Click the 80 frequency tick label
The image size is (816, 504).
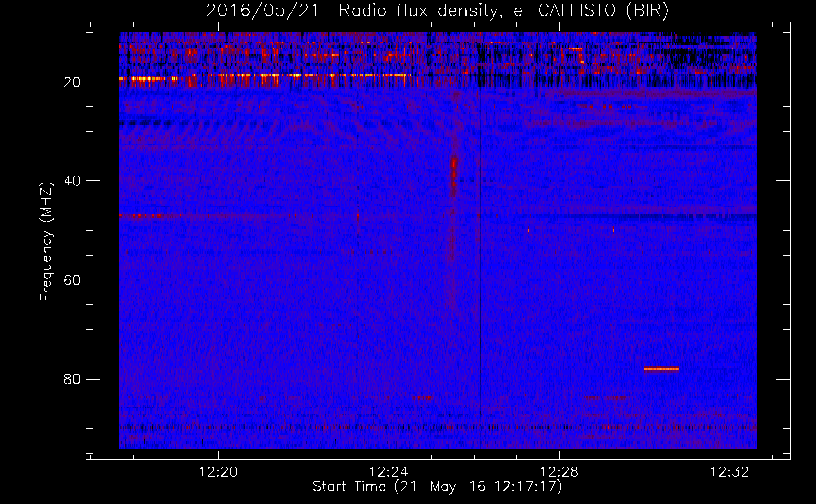pyautogui.click(x=72, y=379)
